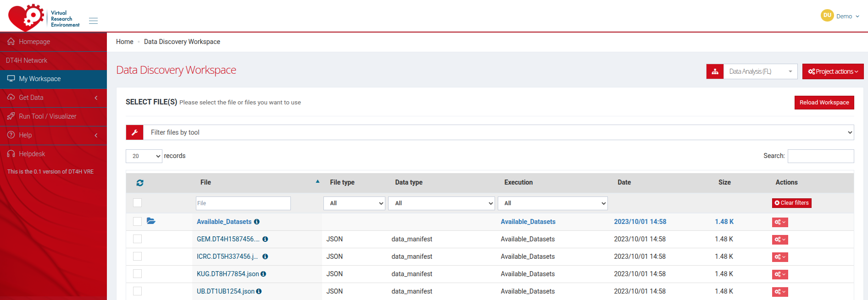Click the info icon next to Available_Datasets
Screen dimensions: 868x300
(257, 222)
